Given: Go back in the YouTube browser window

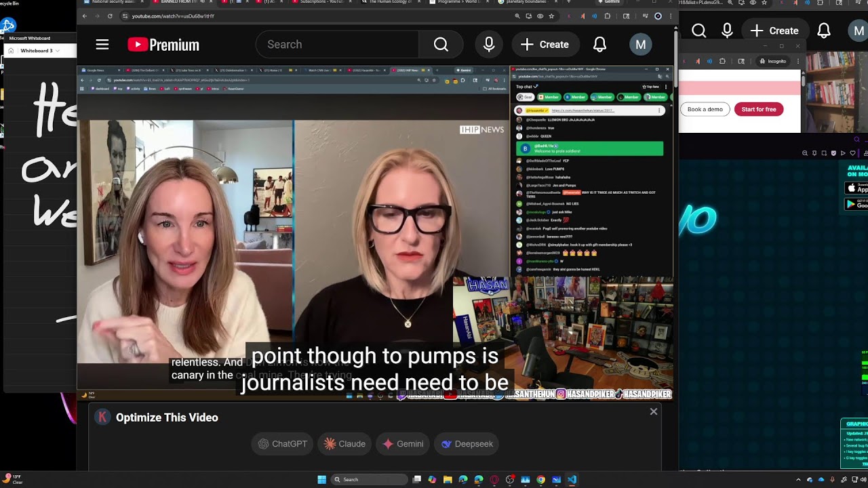Looking at the screenshot, I should pos(84,16).
